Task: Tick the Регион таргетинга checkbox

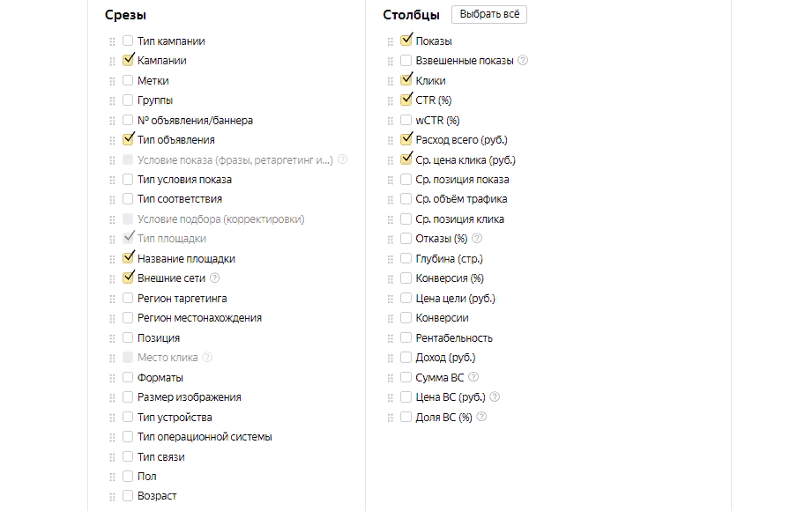Action: pyautogui.click(x=129, y=299)
